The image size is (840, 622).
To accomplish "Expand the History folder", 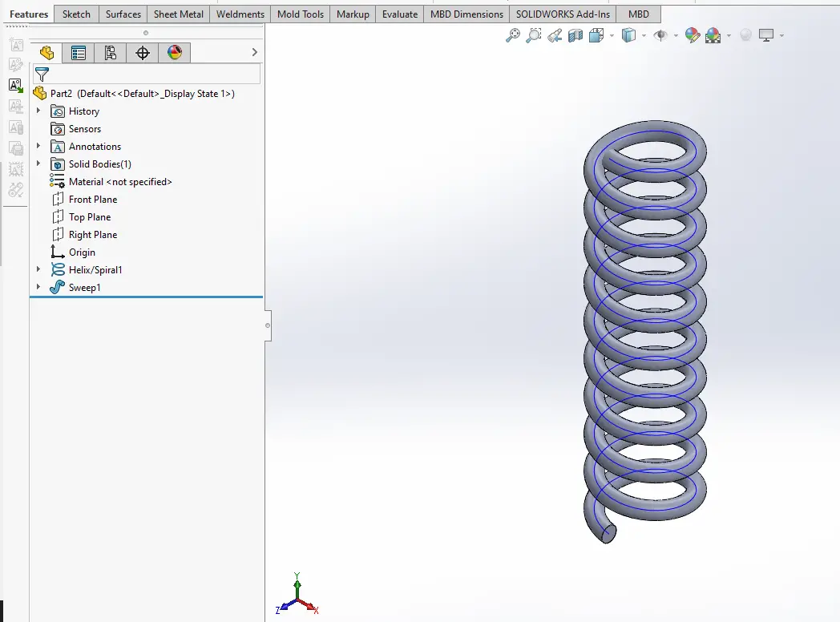I will pos(38,111).
